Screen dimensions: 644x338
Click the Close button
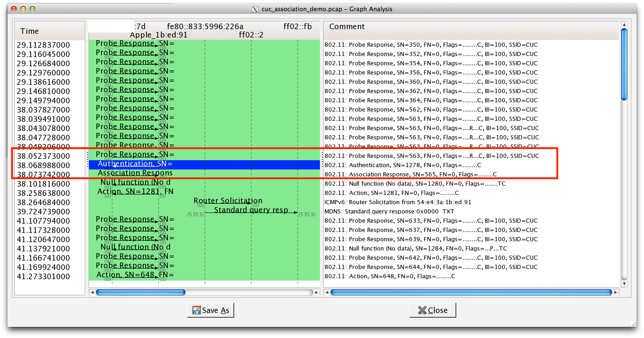click(432, 310)
